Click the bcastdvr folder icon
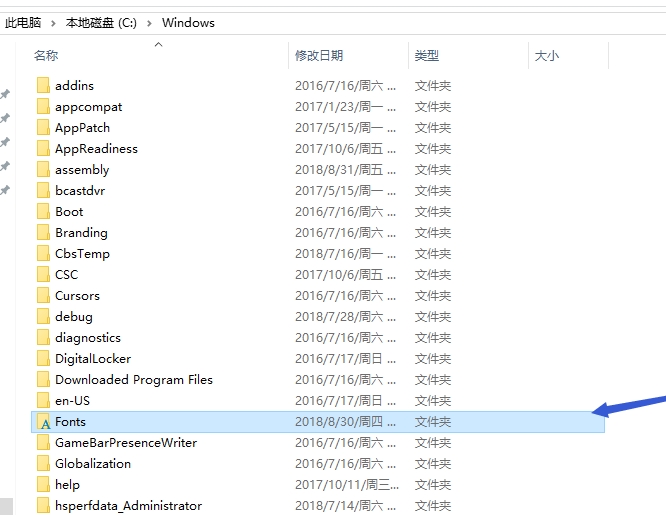Viewport: 666px width, 515px height. tap(43, 190)
